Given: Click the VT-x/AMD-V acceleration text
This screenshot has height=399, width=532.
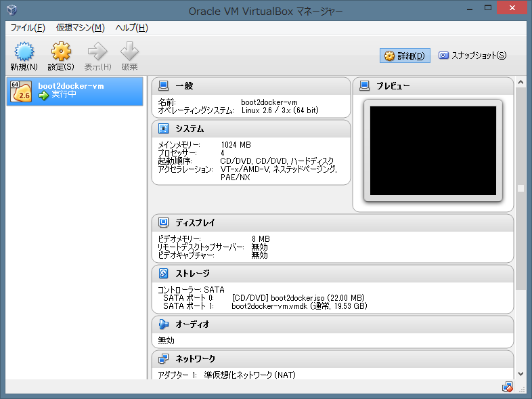Looking at the screenshot, I should pos(279,173).
